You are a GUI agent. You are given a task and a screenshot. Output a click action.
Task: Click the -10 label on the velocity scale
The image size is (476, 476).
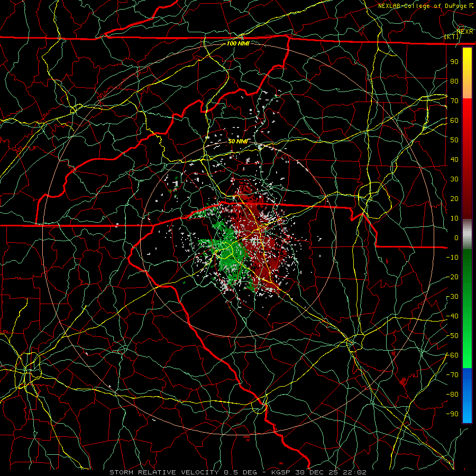452,258
